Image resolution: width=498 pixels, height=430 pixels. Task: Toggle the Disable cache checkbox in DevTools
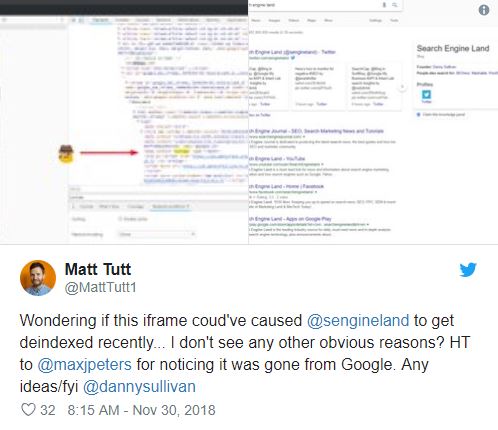pyautogui.click(x=120, y=219)
